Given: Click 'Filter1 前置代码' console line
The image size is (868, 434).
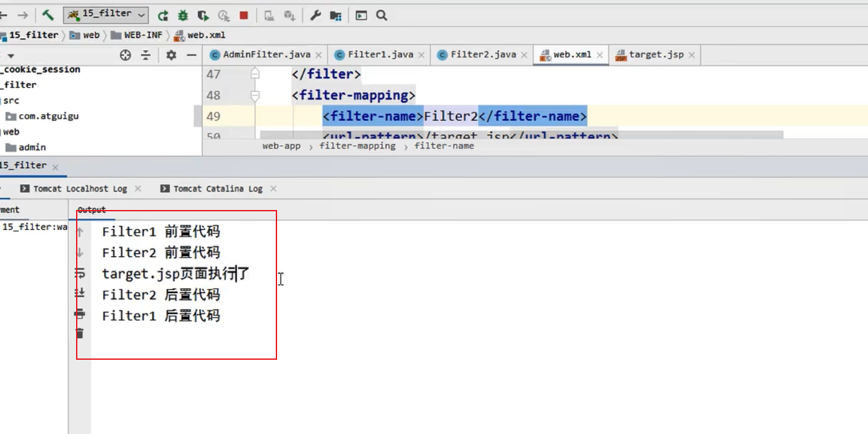Looking at the screenshot, I should coord(161,232).
